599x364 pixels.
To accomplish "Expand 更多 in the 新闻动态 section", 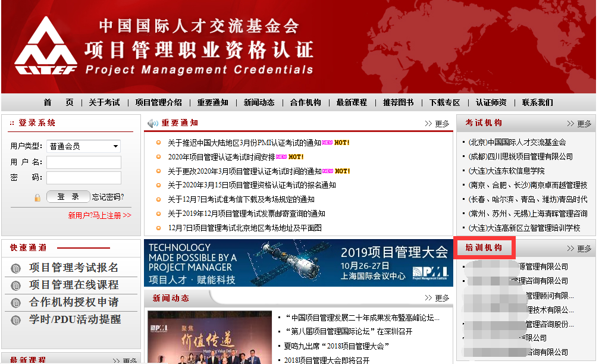I will click(437, 298).
